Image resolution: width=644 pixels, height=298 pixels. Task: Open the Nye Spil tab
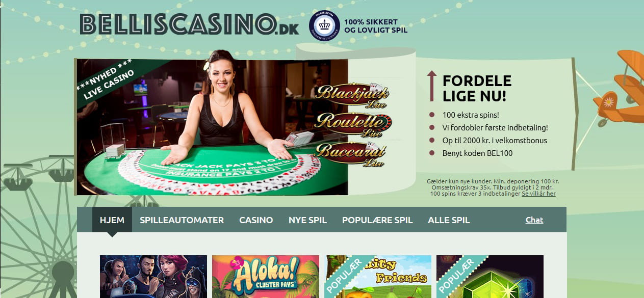pos(307,220)
